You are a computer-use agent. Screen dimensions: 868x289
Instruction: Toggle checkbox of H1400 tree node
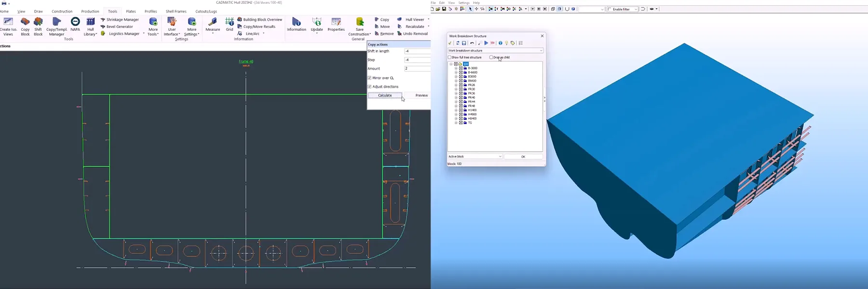461,110
